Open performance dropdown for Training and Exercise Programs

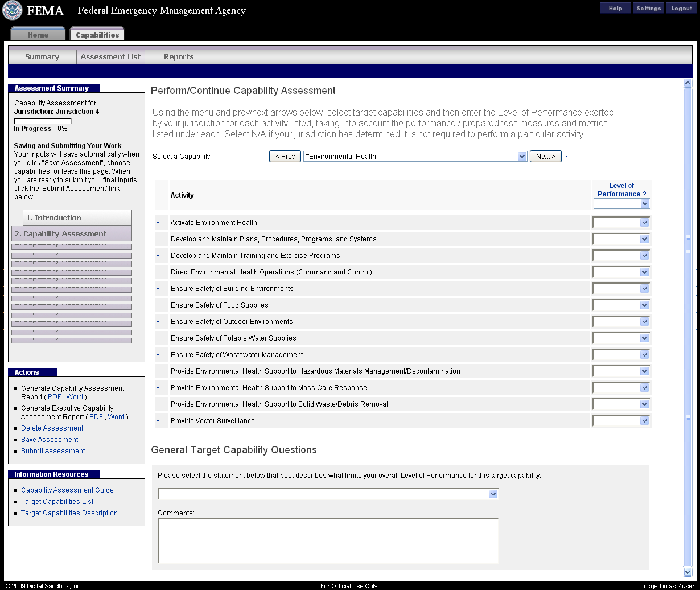pos(621,256)
